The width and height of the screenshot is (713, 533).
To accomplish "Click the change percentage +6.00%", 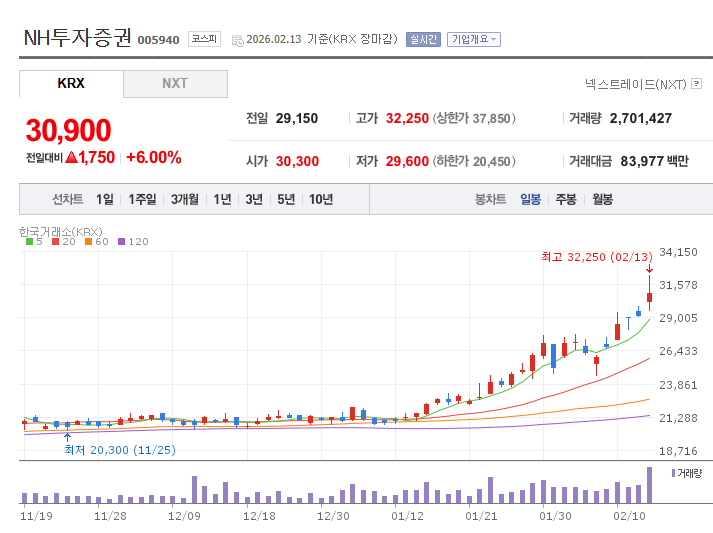I will tap(154, 158).
